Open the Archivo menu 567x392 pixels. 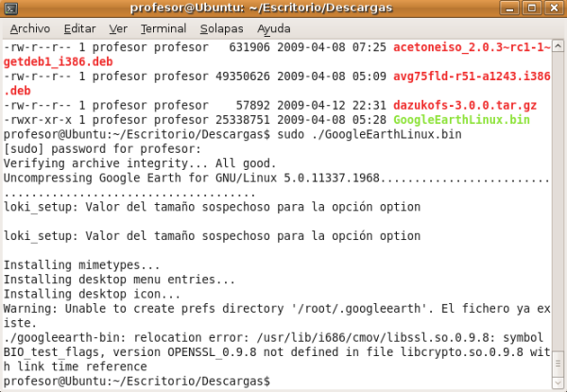click(x=29, y=28)
